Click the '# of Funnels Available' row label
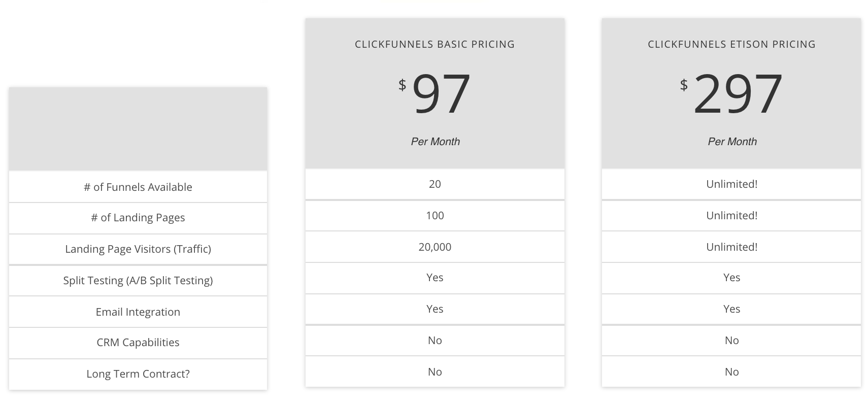This screenshot has width=868, height=404. [138, 187]
